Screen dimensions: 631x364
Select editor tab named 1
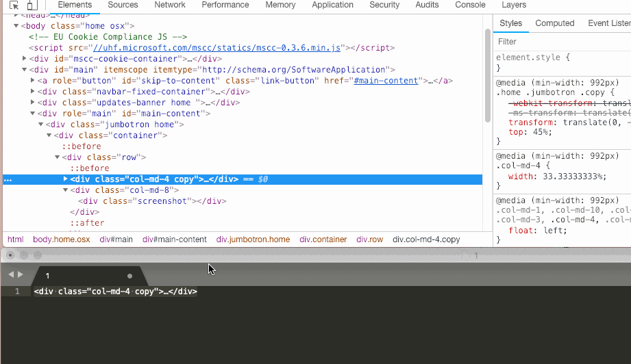pos(88,276)
